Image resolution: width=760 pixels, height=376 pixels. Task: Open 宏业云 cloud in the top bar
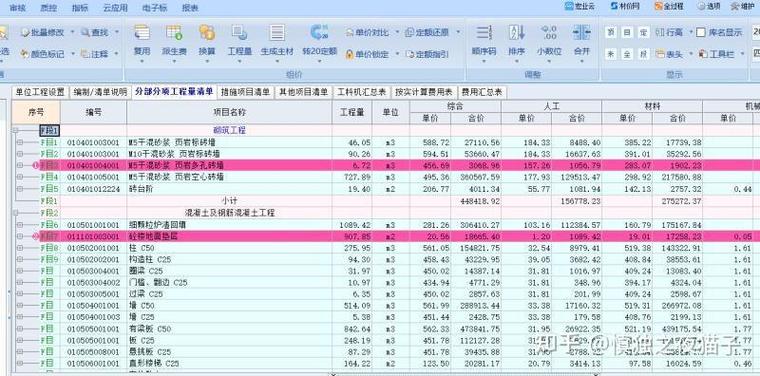[579, 6]
